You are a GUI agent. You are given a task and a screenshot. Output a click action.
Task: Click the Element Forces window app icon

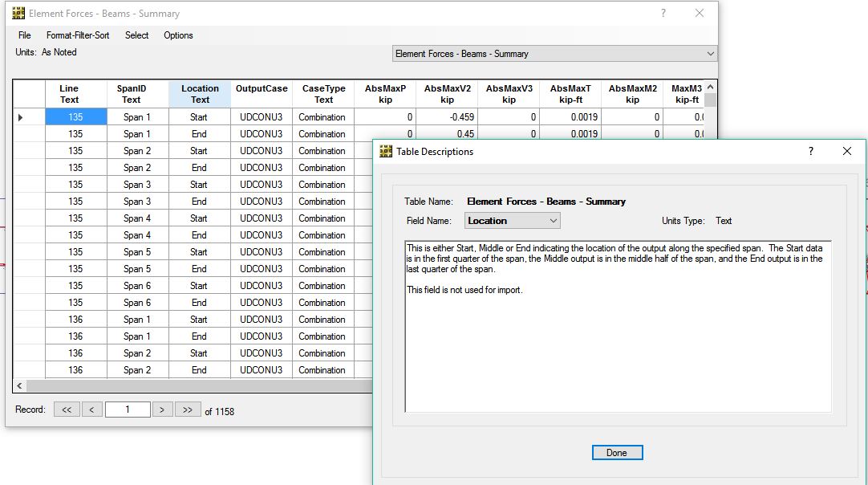pyautogui.click(x=18, y=13)
